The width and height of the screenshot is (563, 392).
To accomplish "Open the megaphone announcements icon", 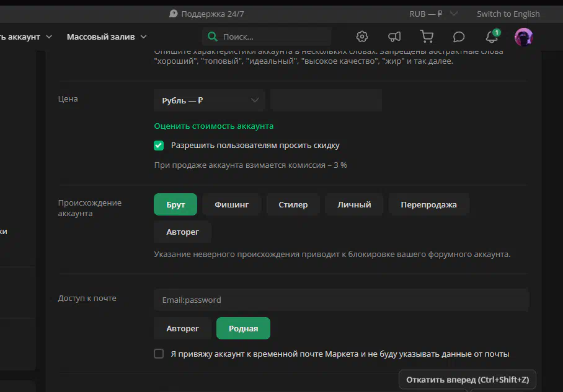I will pos(394,37).
